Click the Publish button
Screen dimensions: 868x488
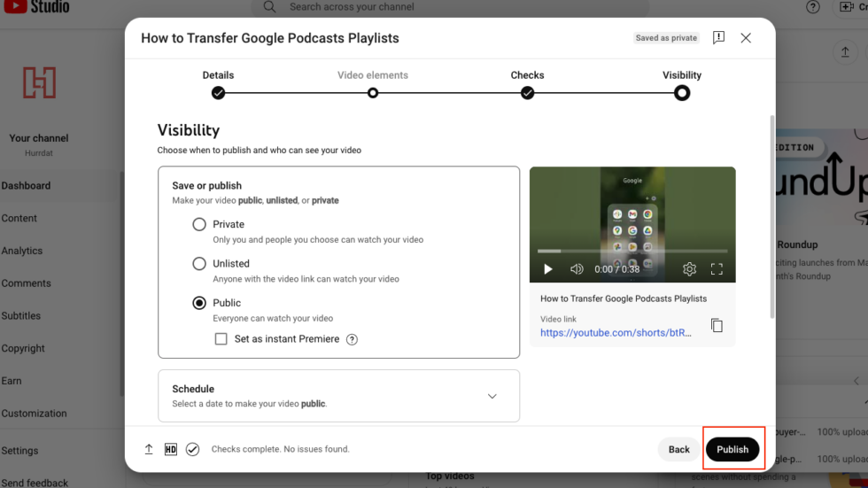point(732,449)
